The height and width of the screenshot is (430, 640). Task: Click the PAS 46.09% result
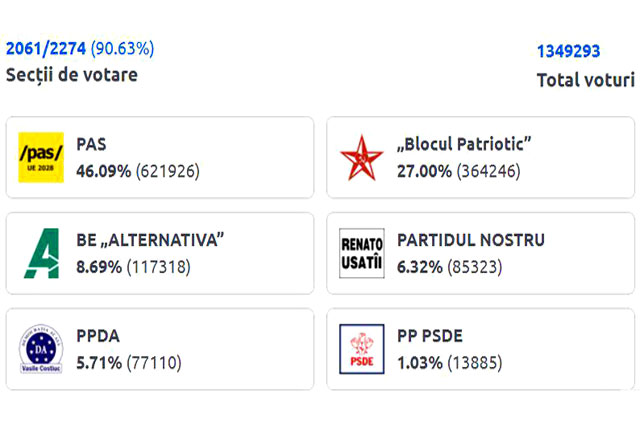click(x=102, y=171)
